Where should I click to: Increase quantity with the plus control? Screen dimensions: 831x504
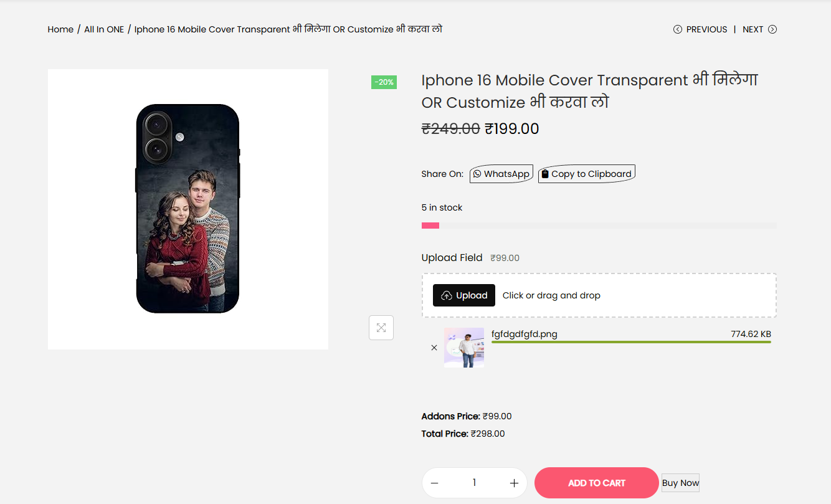514,482
